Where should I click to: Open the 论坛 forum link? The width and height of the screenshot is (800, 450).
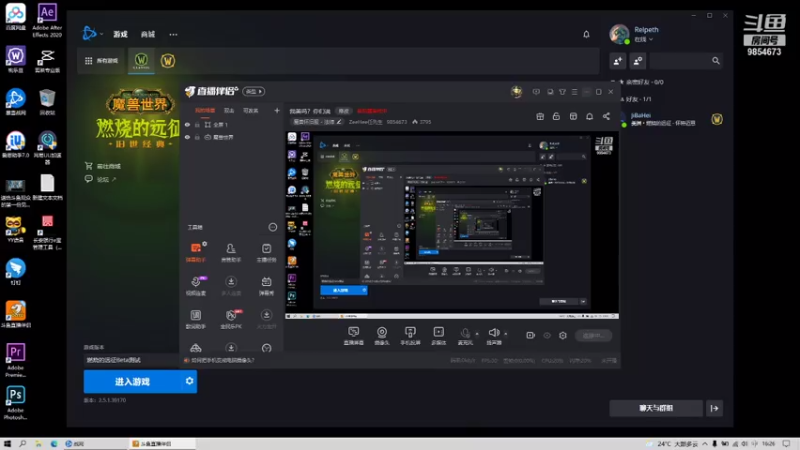(x=101, y=179)
